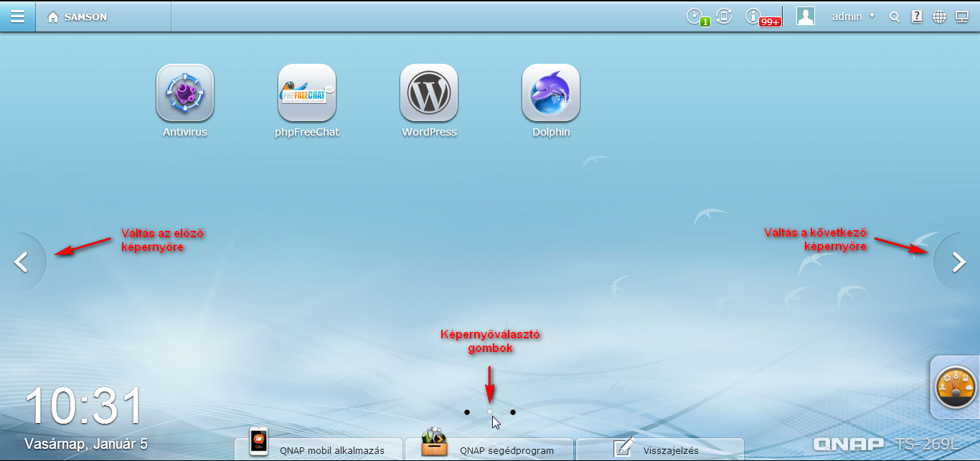Switch to the previous screen with the left arrow
The width and height of the screenshot is (980, 461).
click(x=22, y=262)
